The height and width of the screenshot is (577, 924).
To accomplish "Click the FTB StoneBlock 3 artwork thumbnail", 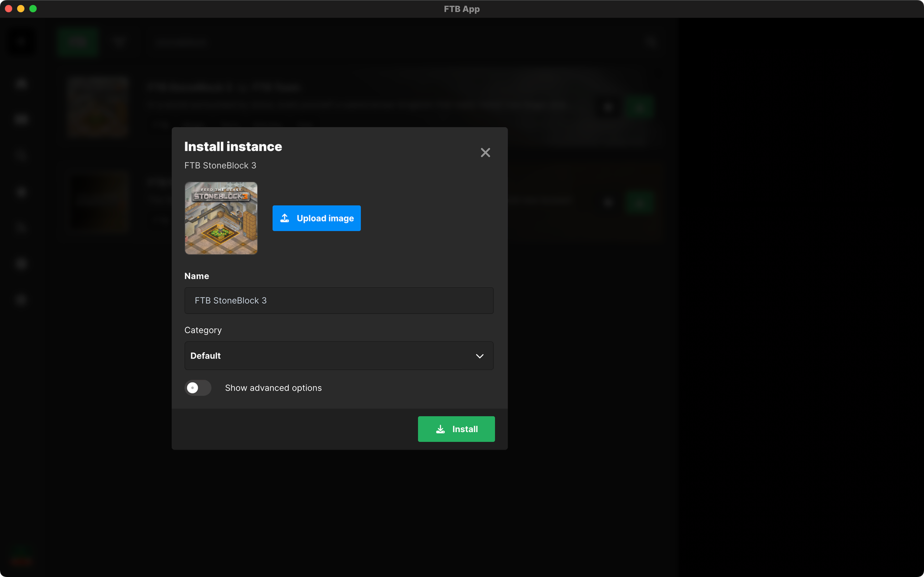I will point(221,218).
